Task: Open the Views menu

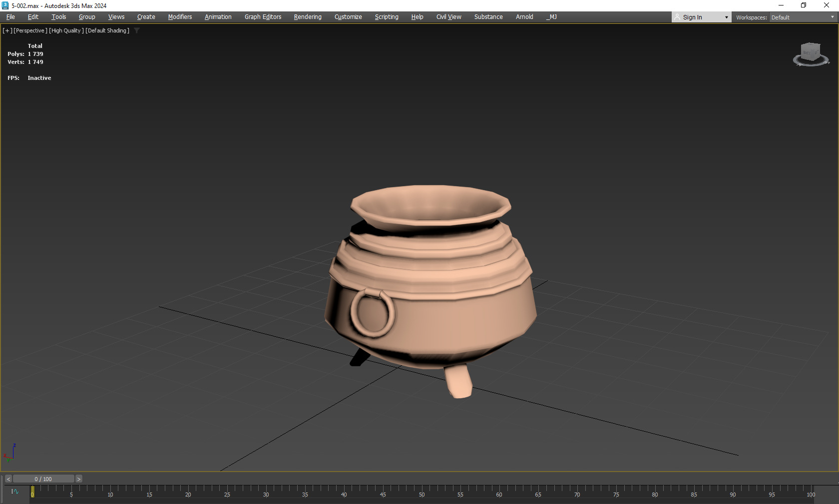Action: click(x=116, y=17)
